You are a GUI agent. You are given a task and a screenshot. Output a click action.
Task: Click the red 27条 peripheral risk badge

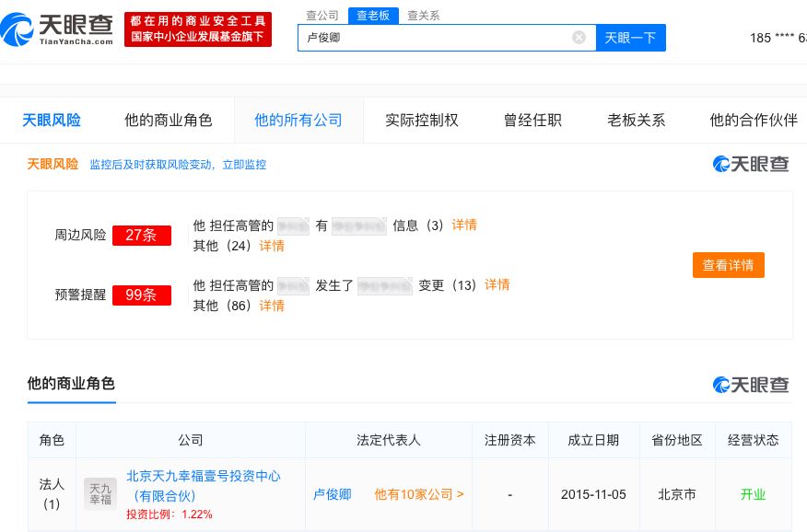pos(142,235)
